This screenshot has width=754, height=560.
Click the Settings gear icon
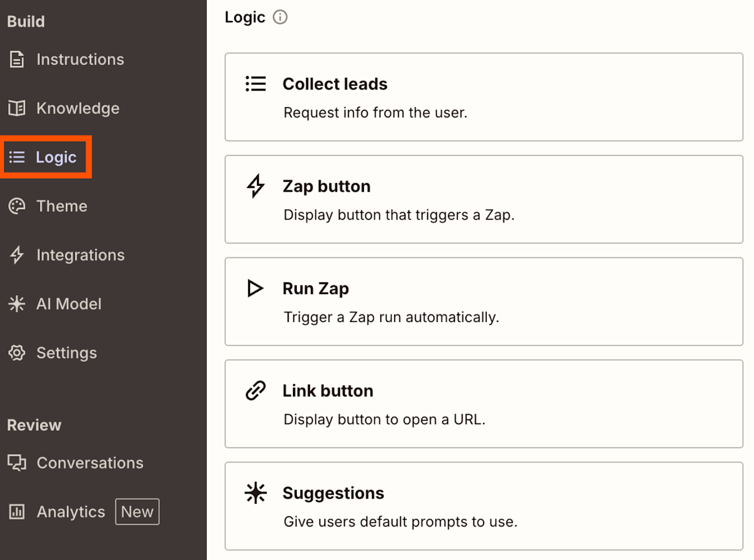tap(17, 353)
